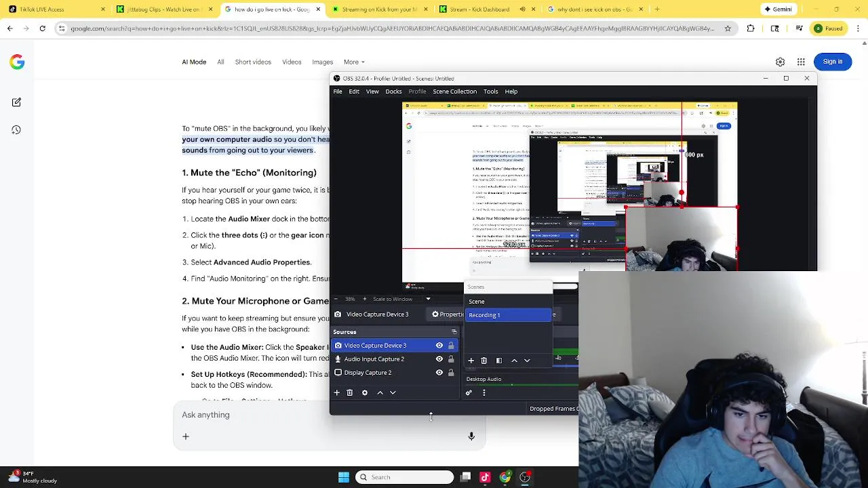
Task: Open Windows Start menu
Action: pos(344,477)
